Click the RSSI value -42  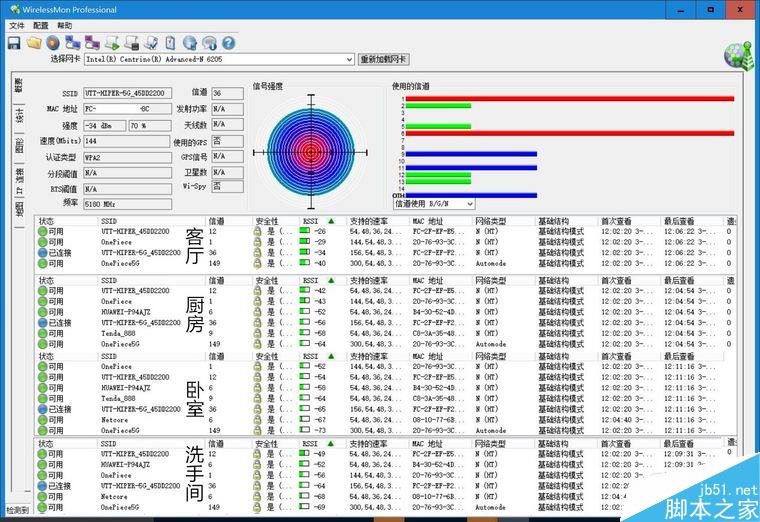click(x=320, y=291)
